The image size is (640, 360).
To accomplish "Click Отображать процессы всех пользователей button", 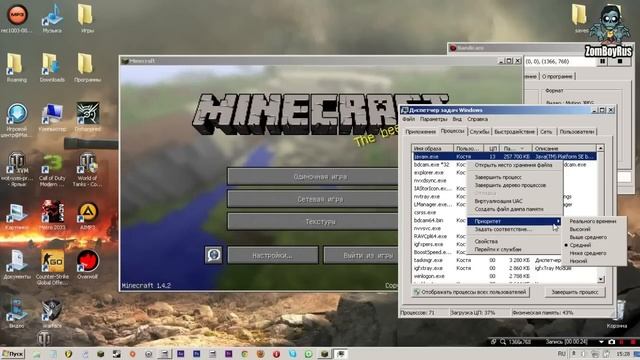I will (x=470, y=292).
